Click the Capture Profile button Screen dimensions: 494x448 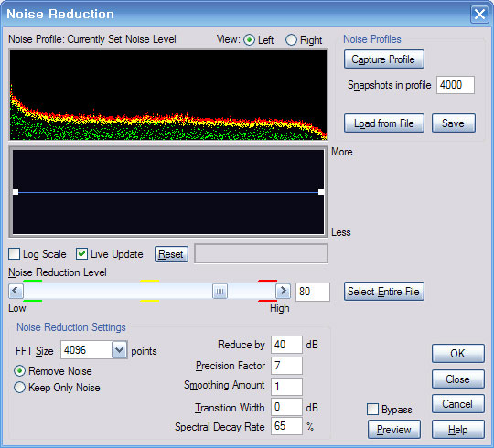384,59
